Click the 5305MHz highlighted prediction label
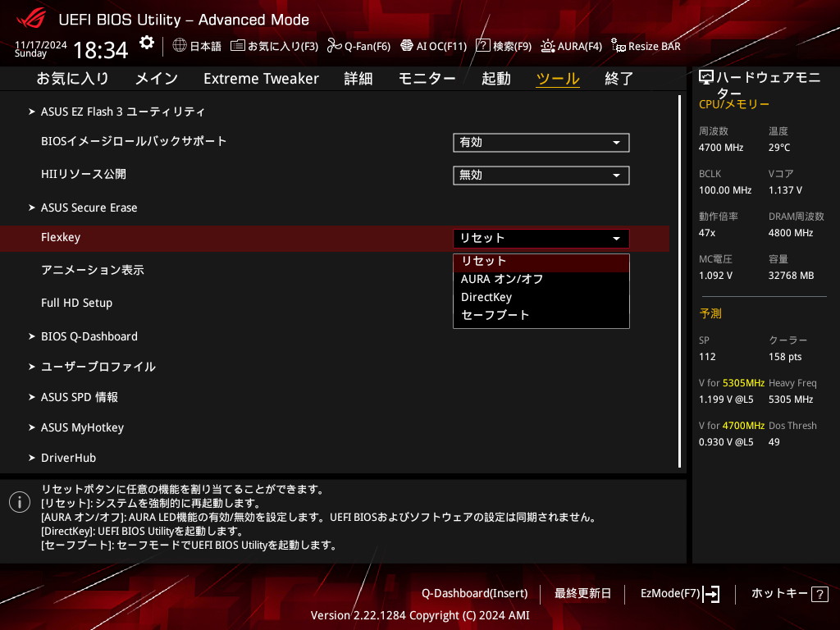 (743, 383)
